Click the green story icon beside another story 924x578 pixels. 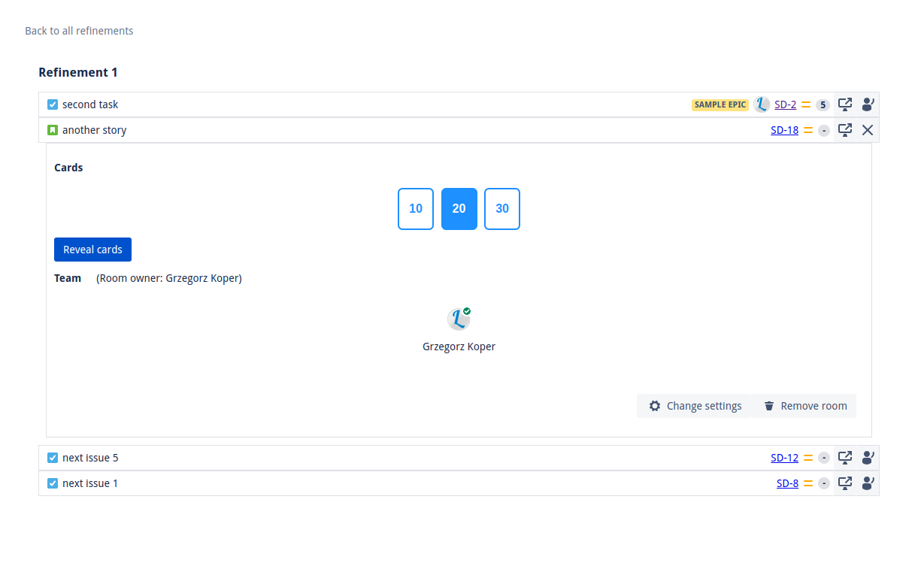click(53, 130)
